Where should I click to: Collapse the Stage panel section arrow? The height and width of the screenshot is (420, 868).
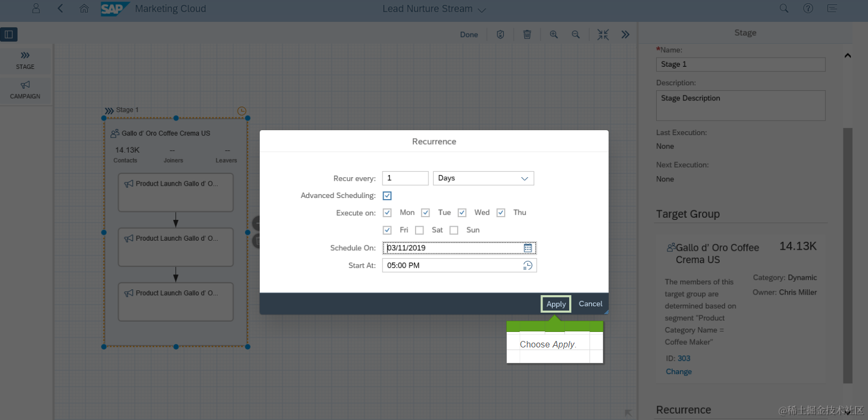click(x=848, y=56)
